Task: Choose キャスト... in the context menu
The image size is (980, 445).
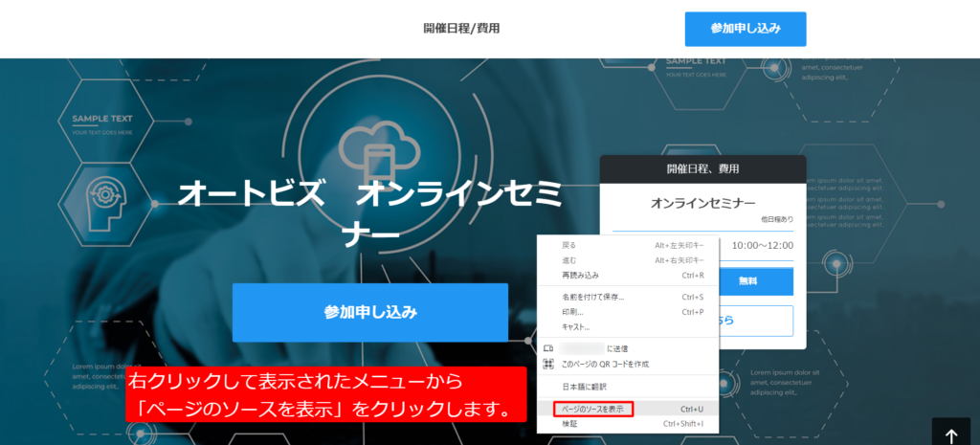Action: 628,327
